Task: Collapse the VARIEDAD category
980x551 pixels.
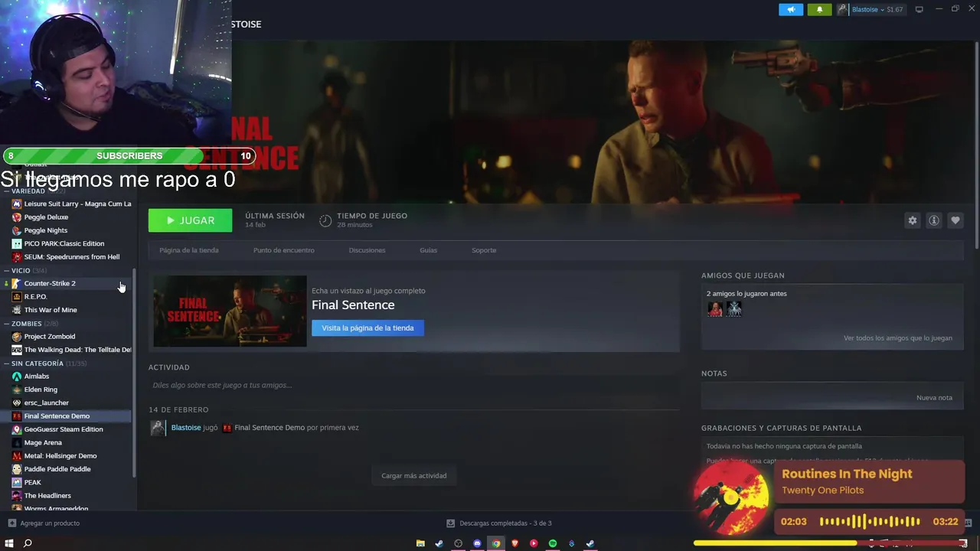Action: point(28,191)
